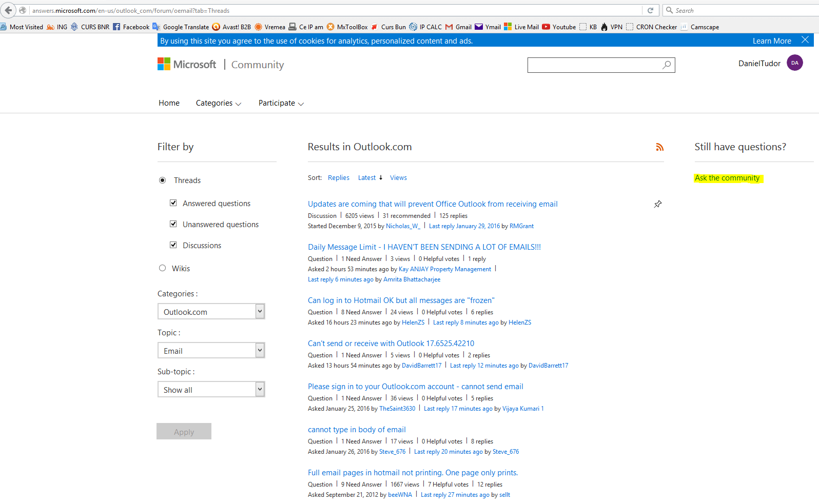Open the 'Can't send or receive with Outlook' thread
Screen dimensions: 819x504
point(391,344)
